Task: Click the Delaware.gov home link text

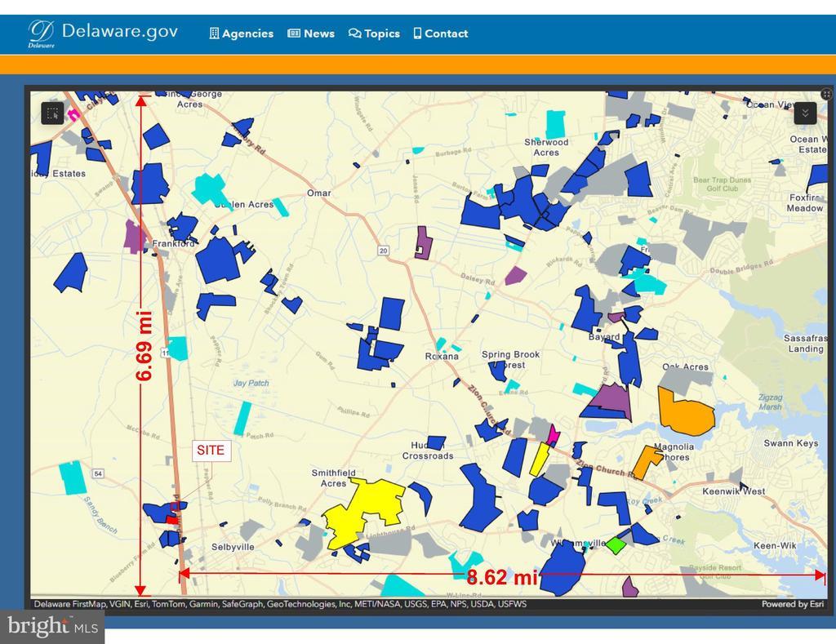Action: pos(119,32)
